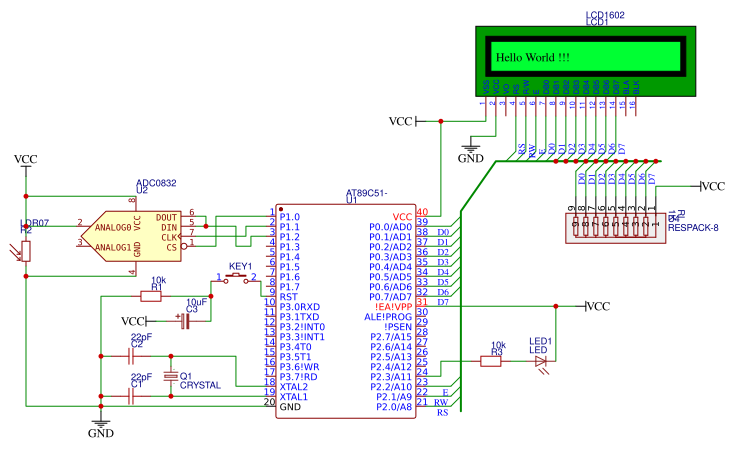This screenshot has width=736, height=450.
Task: Click the XTAL2 pin label
Action: click(293, 387)
